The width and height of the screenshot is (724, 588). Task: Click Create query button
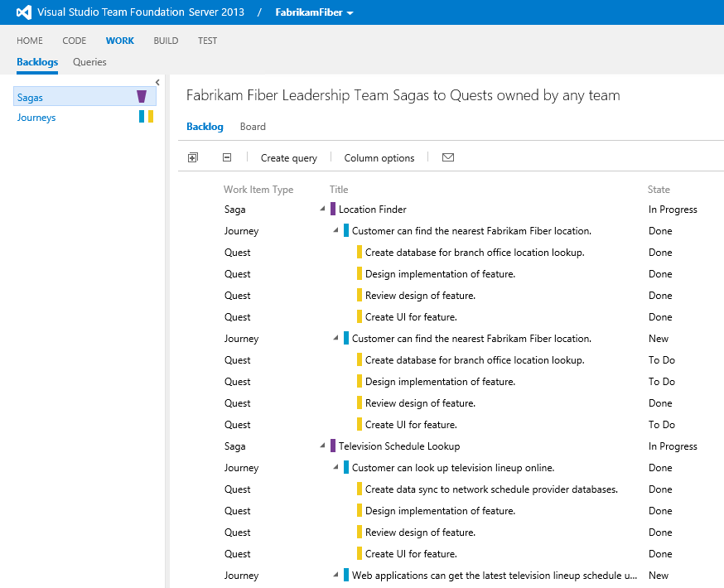(x=288, y=158)
